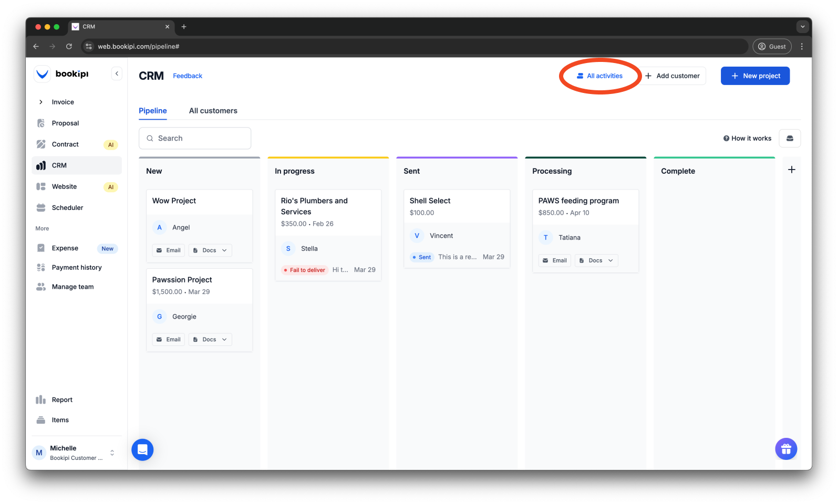Click Email on PAWS feeding program card
Viewport: 838px width, 504px height.
[x=555, y=261]
